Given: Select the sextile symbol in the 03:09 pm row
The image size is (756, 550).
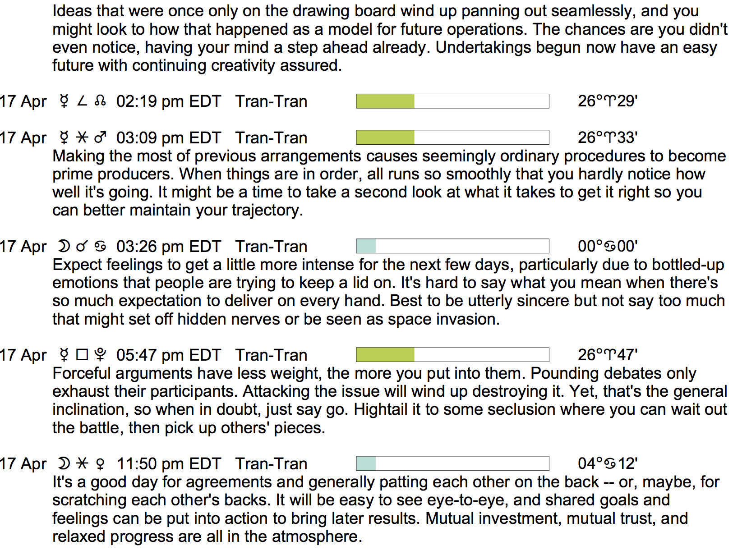Looking at the screenshot, I should [x=82, y=137].
